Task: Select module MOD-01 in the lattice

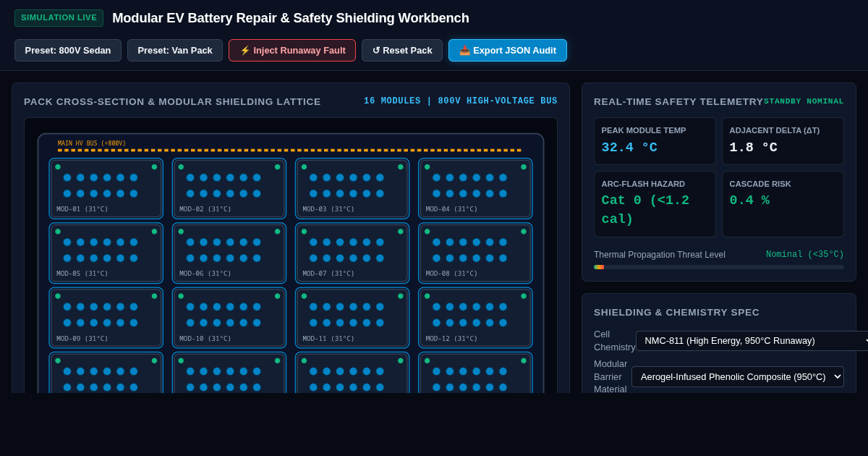Action: pos(106,188)
